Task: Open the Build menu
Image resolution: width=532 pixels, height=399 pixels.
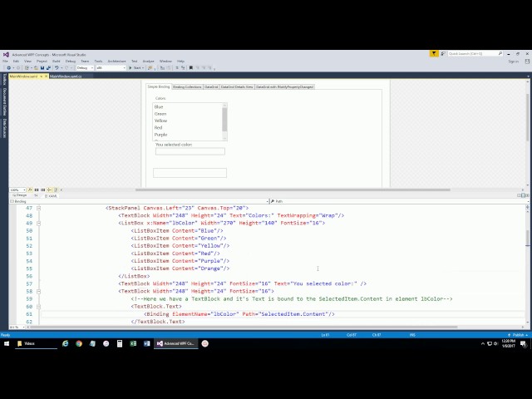Action: point(57,62)
